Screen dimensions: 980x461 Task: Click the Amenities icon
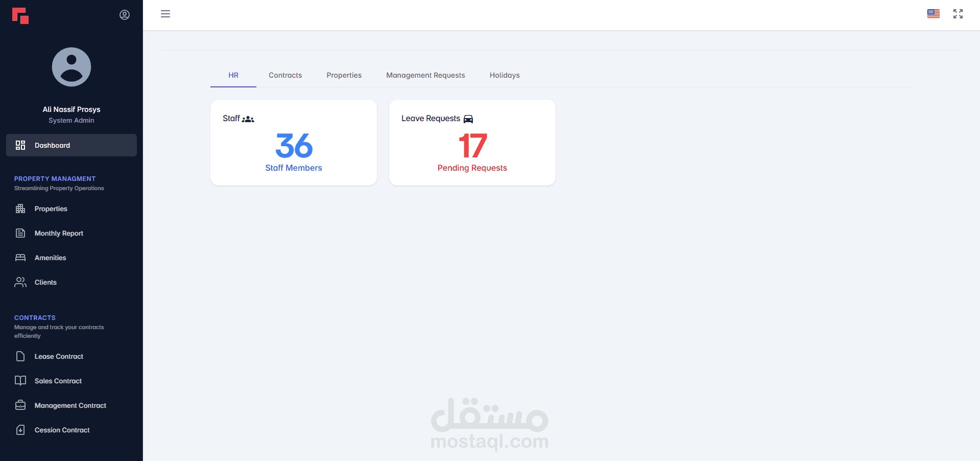(x=20, y=258)
